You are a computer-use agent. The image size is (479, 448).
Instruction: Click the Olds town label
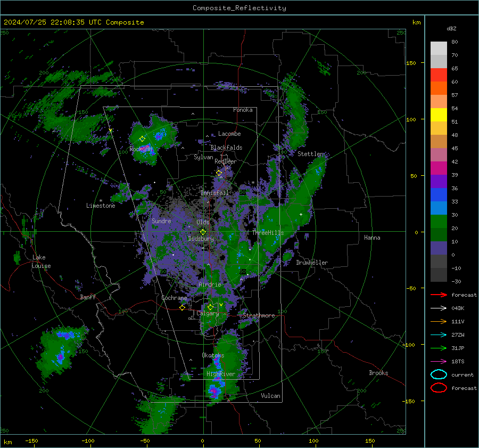[203, 222]
